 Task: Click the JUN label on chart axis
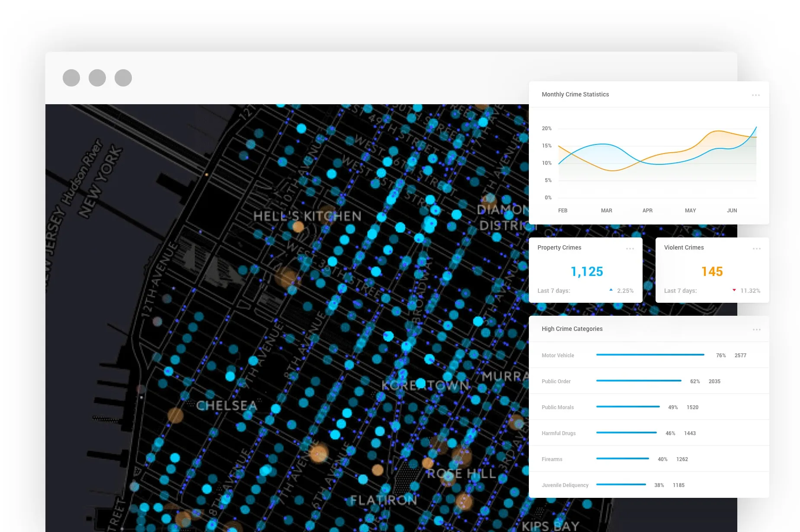point(732,211)
